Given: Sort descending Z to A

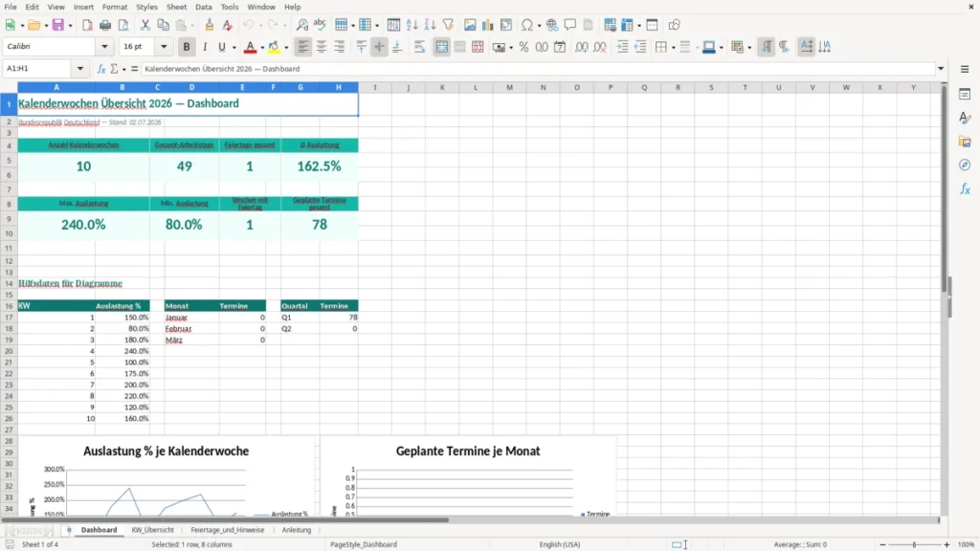Looking at the screenshot, I should (x=430, y=25).
